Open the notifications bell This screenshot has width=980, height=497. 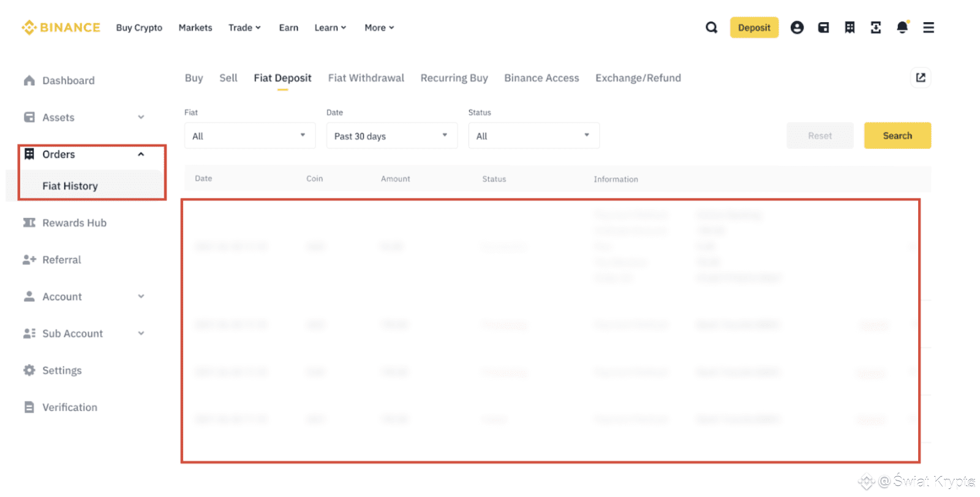point(902,28)
